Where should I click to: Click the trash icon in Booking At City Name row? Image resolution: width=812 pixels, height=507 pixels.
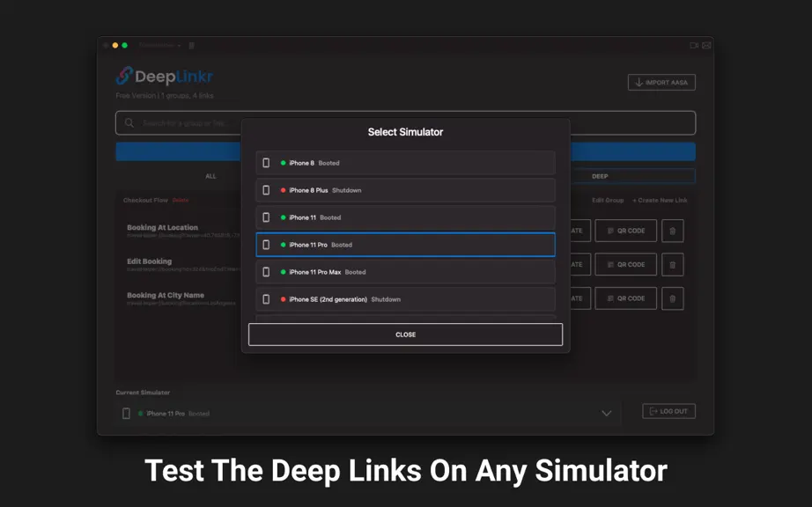(x=672, y=298)
